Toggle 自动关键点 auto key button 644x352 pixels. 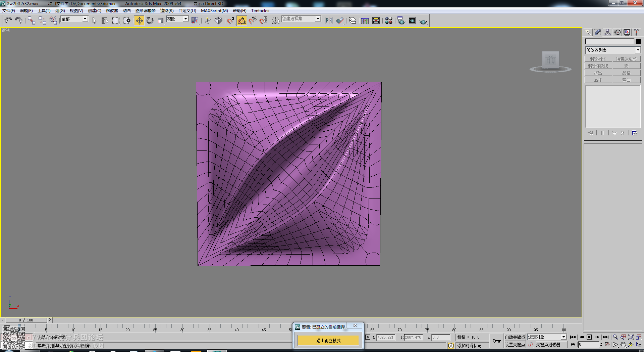[515, 337]
